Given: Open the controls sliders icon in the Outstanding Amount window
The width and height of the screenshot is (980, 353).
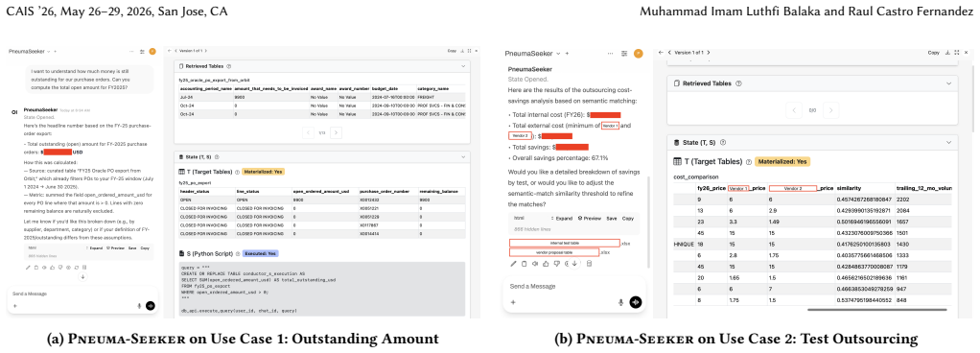Looking at the screenshot, I should pos(142,51).
